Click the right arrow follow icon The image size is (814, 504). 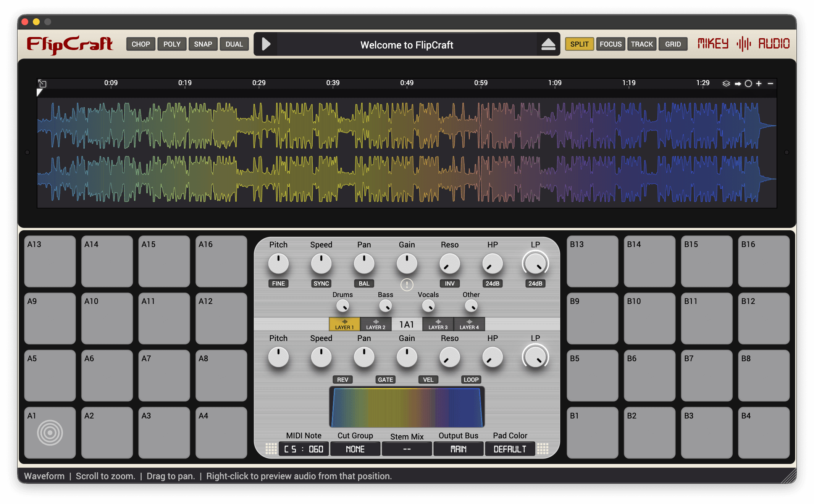738,84
